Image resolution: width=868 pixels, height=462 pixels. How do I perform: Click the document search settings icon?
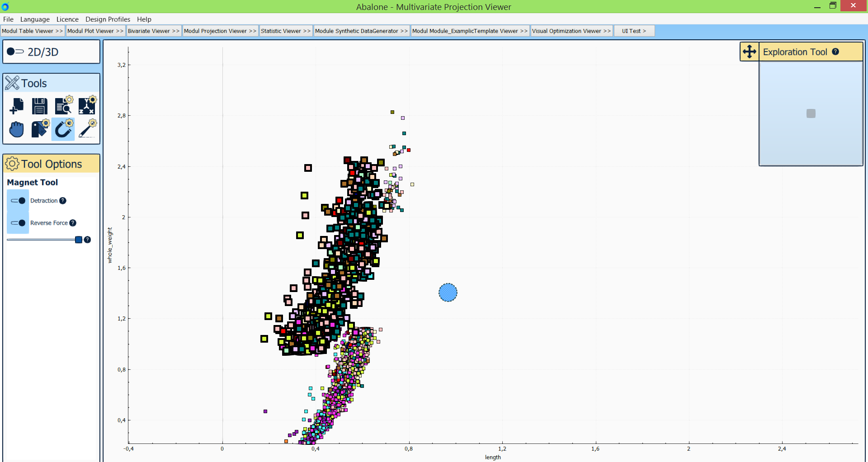tap(63, 106)
